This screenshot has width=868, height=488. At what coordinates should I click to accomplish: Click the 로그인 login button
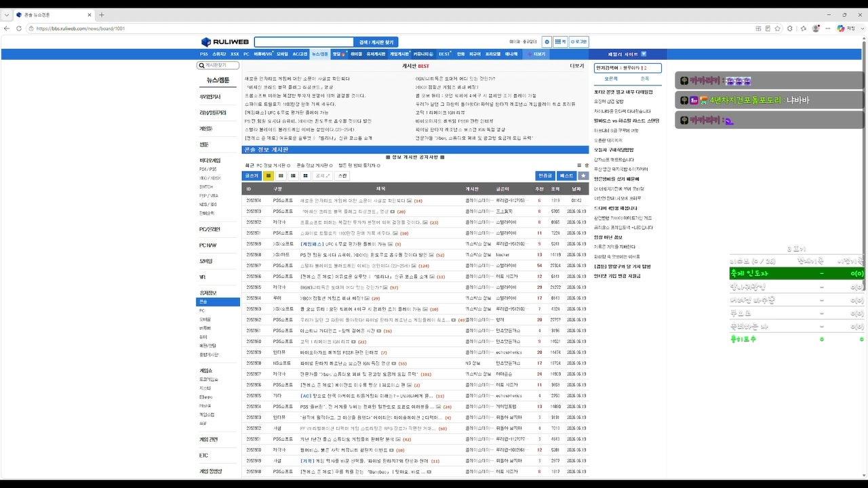[x=578, y=42]
